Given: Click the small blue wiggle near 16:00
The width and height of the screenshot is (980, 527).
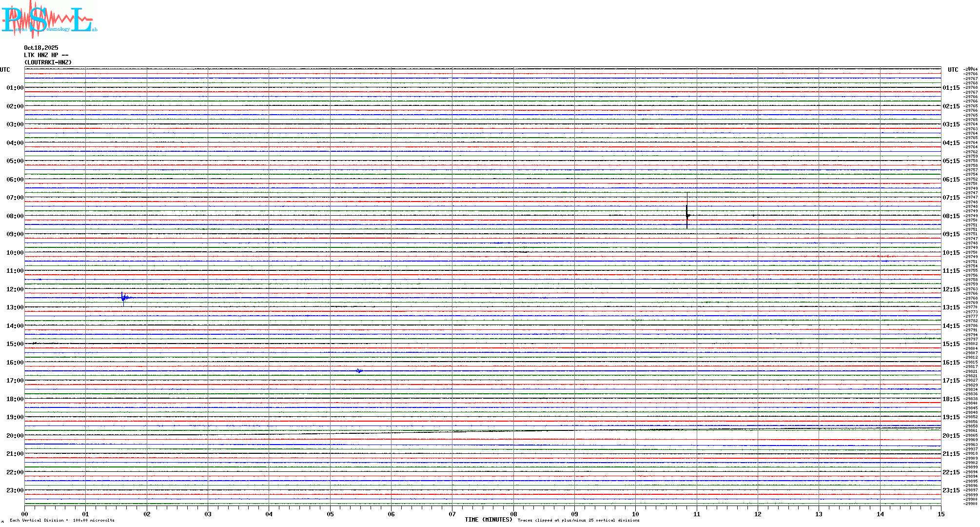Looking at the screenshot, I should (359, 371).
